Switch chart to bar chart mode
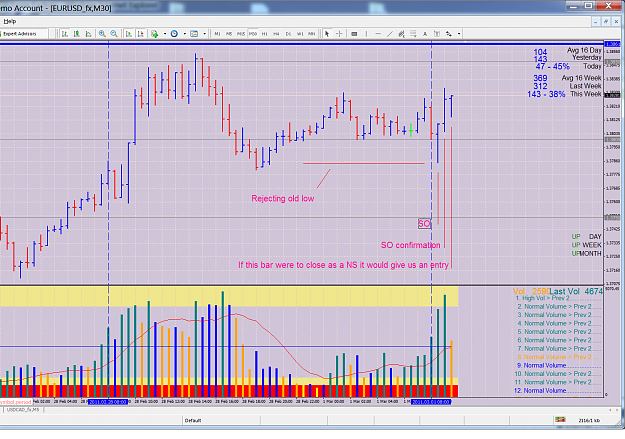625x439 pixels. [x=65, y=34]
